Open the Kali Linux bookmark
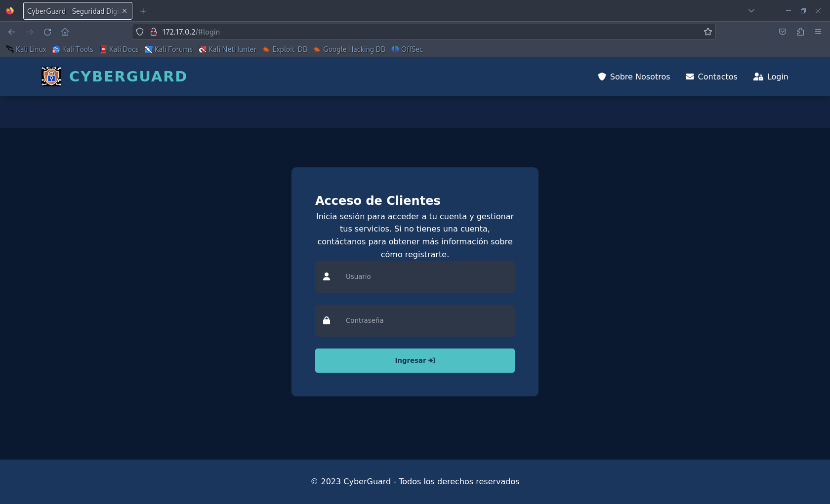830x504 pixels. (x=26, y=49)
